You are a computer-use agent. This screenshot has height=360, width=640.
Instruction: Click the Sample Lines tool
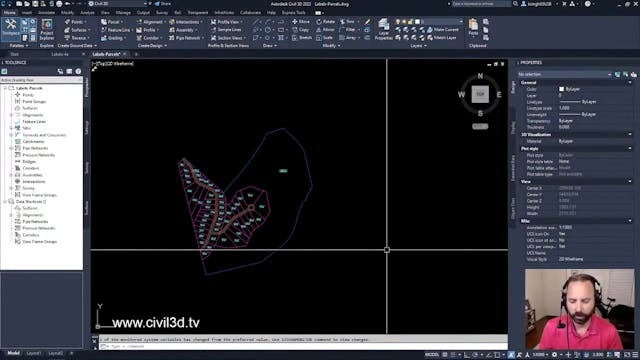tap(226, 30)
